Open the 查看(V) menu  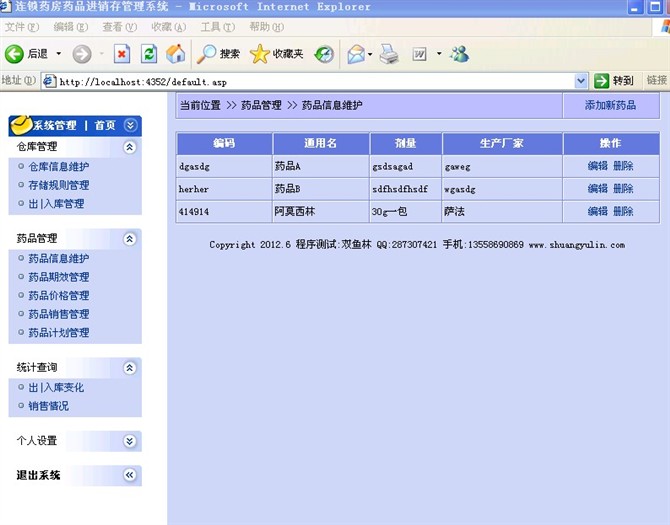[x=120, y=27]
